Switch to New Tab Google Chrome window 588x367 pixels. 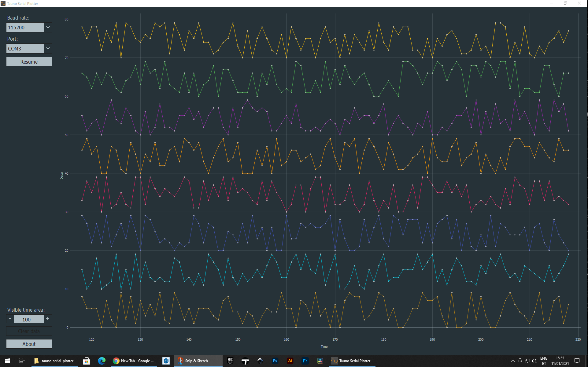coord(134,361)
